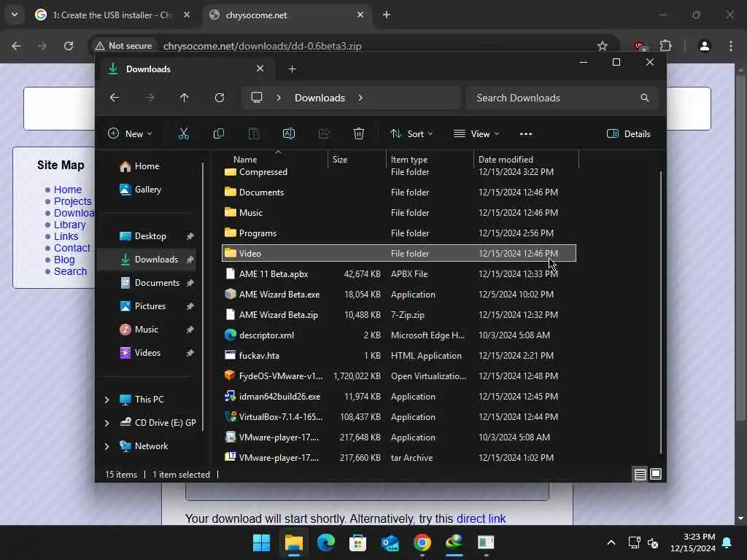Click into the Search Downloads field
The height and width of the screenshot is (560, 747).
coord(562,98)
